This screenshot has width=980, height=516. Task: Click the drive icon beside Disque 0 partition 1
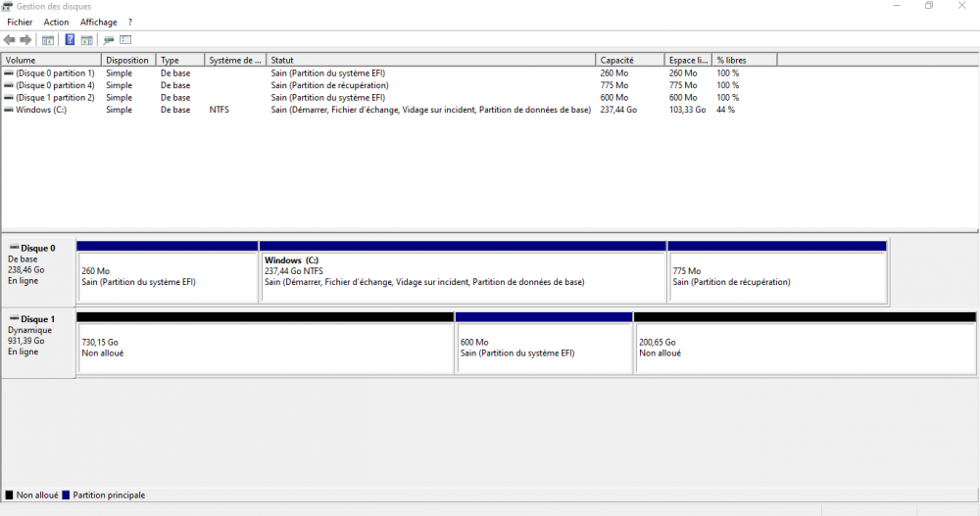[x=8, y=73]
